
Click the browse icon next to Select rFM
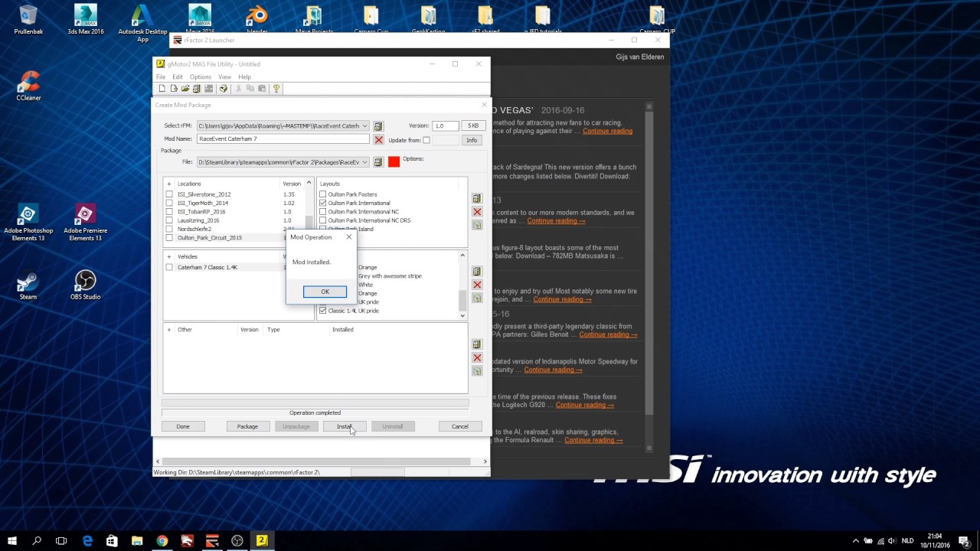pyautogui.click(x=378, y=126)
